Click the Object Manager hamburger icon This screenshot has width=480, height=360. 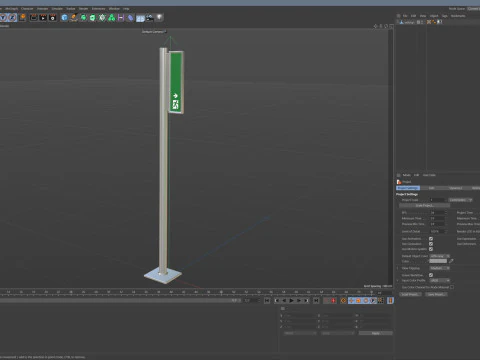click(x=398, y=16)
